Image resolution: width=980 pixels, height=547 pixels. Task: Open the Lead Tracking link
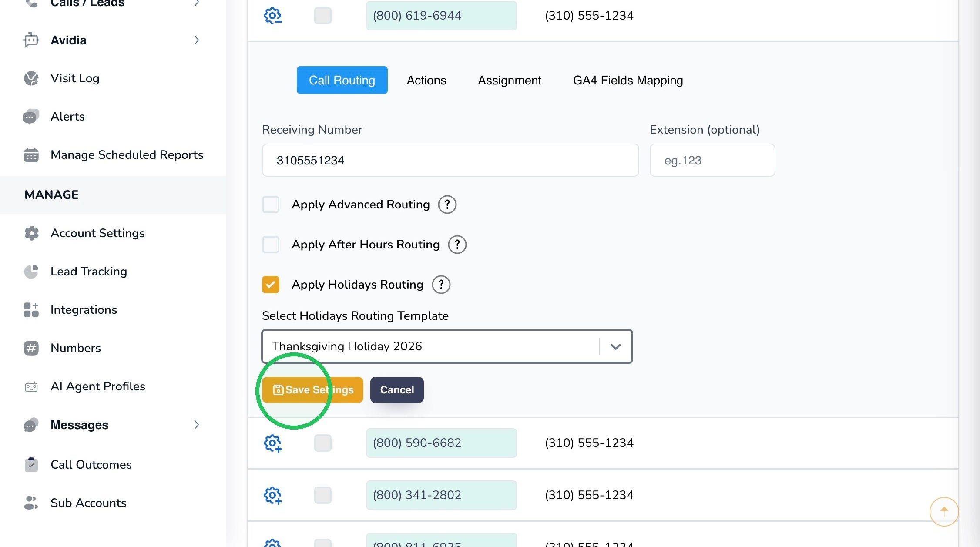89,272
